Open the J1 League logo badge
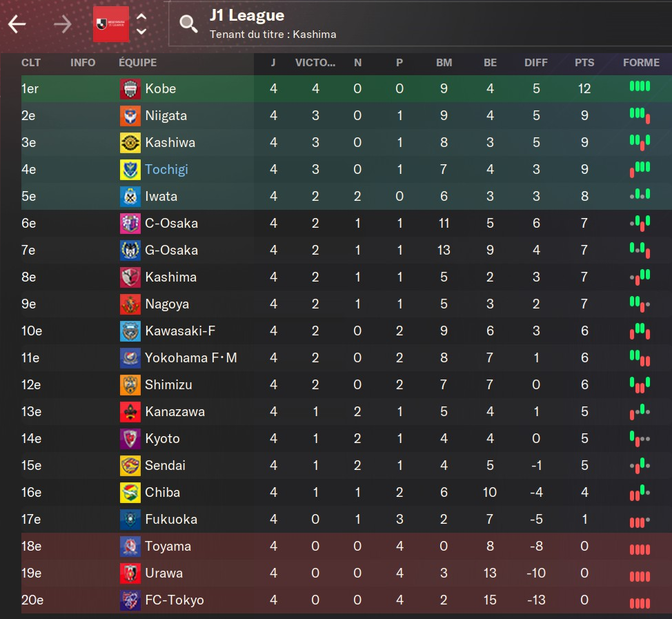Image resolution: width=672 pixels, height=619 pixels. pos(111,24)
